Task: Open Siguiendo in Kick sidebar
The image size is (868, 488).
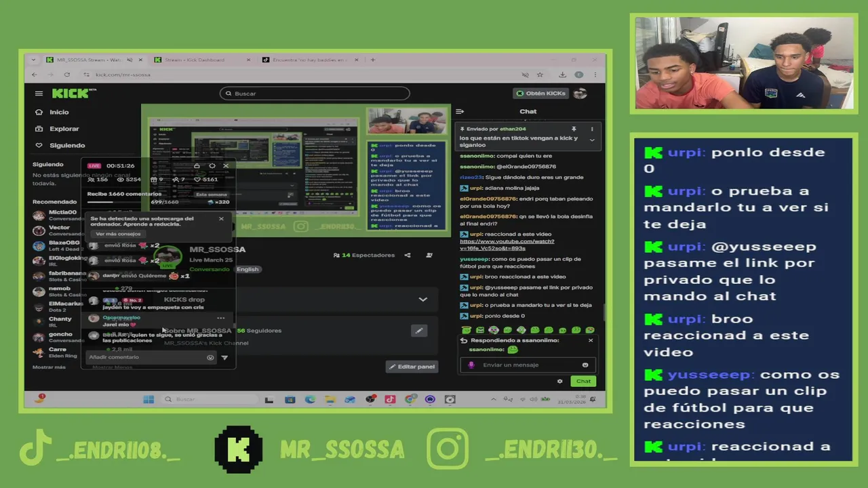Action: point(60,145)
